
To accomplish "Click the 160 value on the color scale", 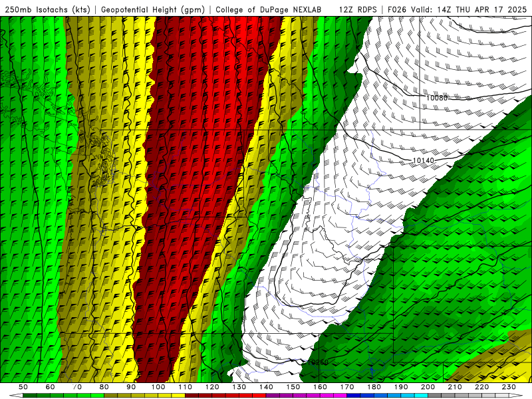I will click(321, 387).
